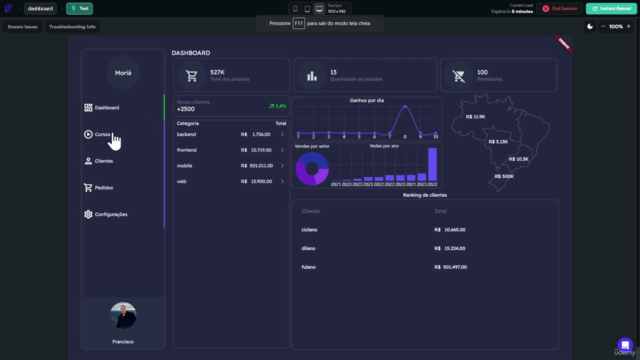The image size is (640, 360).
Task: Click the Clientes person icon
Action: tap(88, 161)
